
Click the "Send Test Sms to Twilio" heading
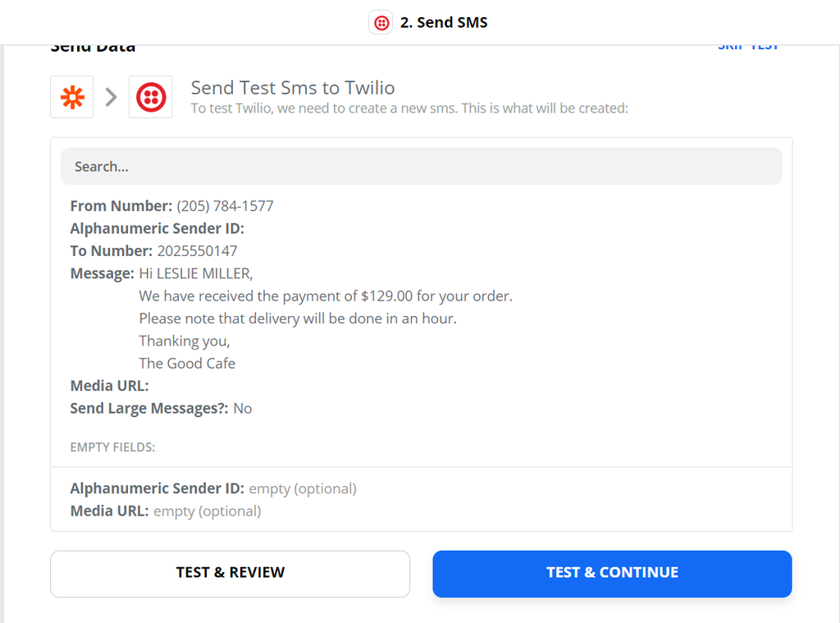(x=293, y=88)
